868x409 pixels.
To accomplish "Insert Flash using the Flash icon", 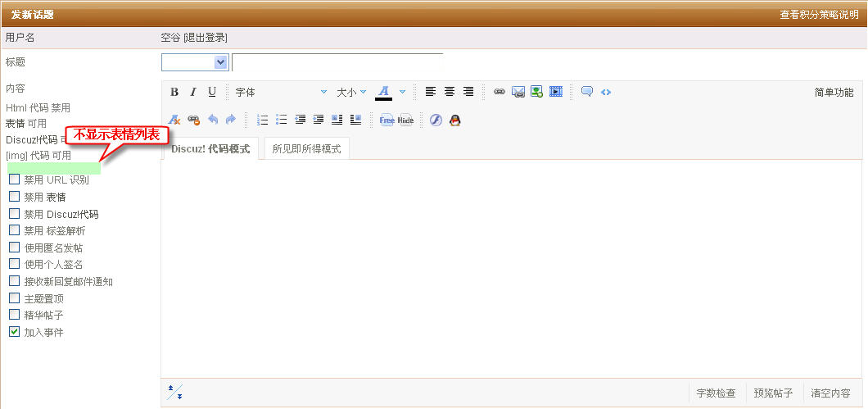I will [436, 120].
